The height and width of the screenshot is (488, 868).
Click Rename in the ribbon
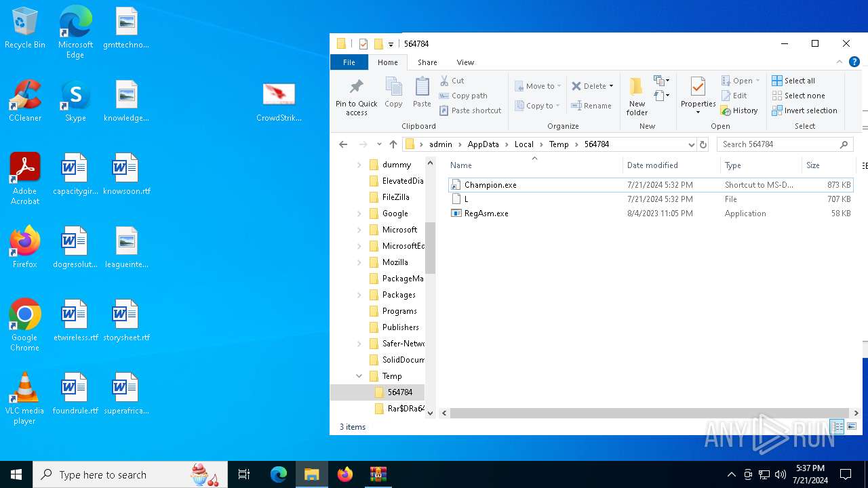pos(591,106)
